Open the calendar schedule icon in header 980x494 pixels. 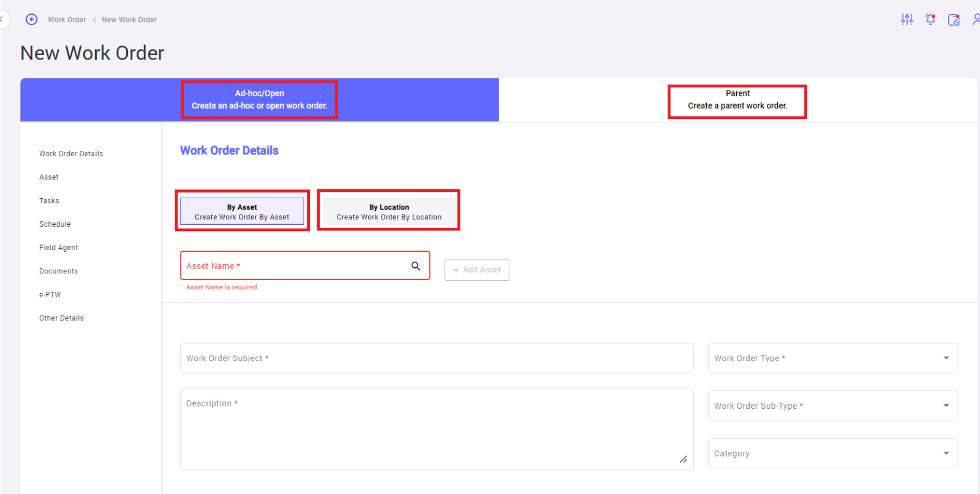click(x=954, y=20)
